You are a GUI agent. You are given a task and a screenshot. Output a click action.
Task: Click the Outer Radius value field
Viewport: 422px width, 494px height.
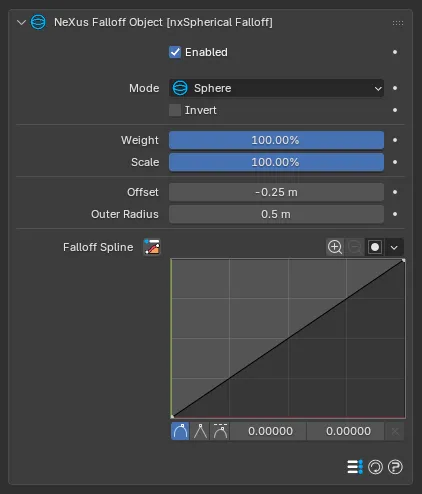click(x=276, y=214)
